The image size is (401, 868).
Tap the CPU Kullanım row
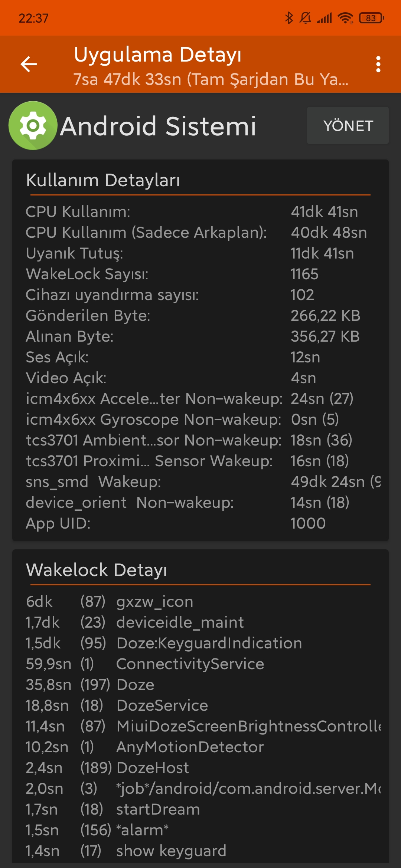pyautogui.click(x=200, y=212)
